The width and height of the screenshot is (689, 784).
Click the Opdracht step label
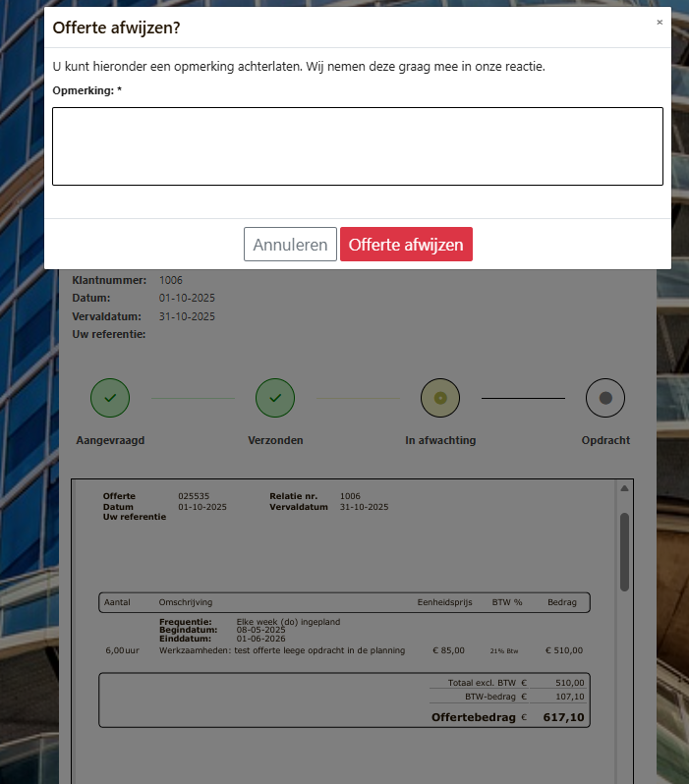(x=605, y=440)
